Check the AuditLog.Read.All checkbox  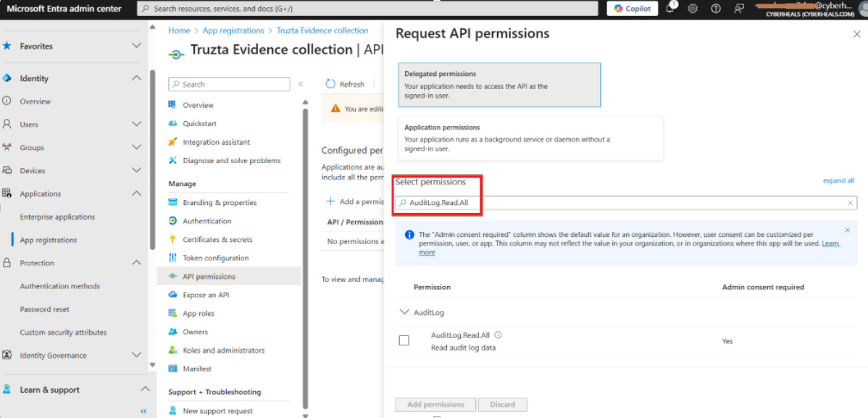[404, 340]
